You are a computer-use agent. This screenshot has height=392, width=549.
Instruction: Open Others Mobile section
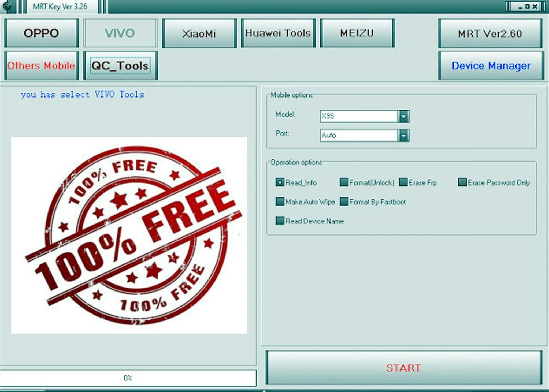click(x=41, y=66)
